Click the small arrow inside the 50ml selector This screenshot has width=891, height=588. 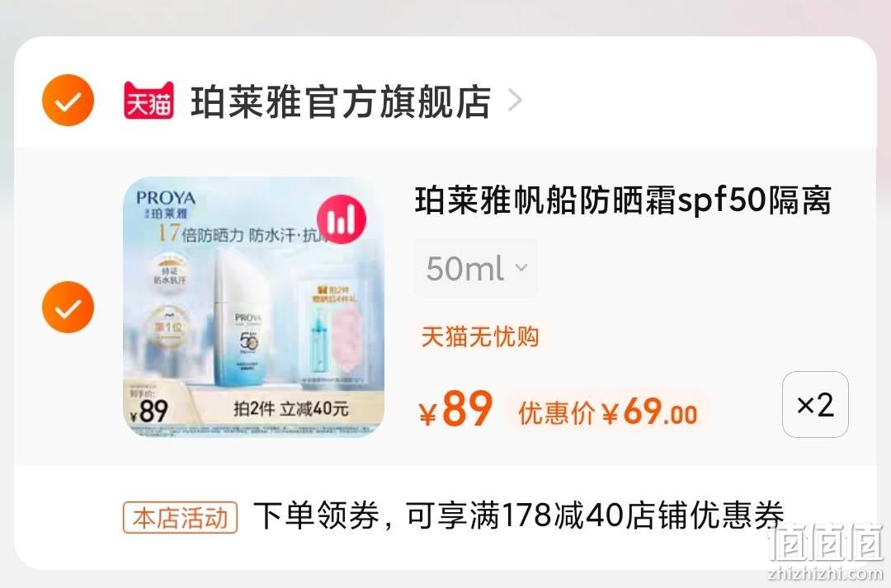click(x=521, y=267)
